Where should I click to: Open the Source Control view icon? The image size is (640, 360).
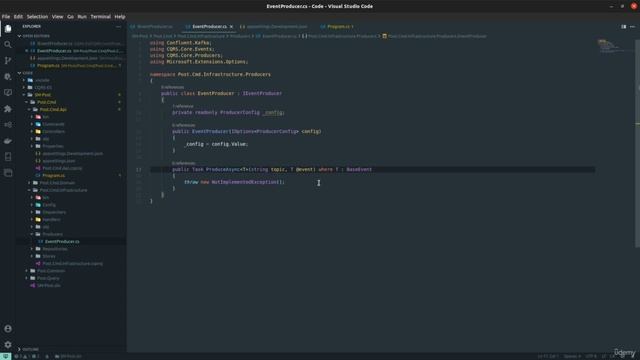(x=8, y=60)
